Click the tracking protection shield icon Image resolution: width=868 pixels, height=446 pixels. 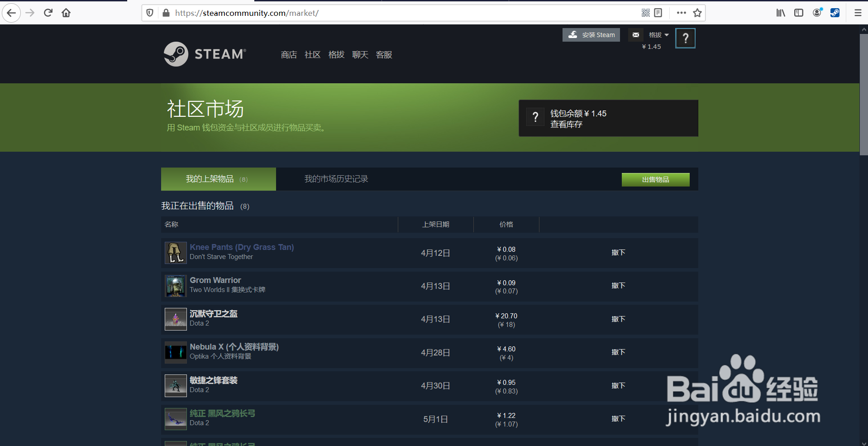click(150, 13)
